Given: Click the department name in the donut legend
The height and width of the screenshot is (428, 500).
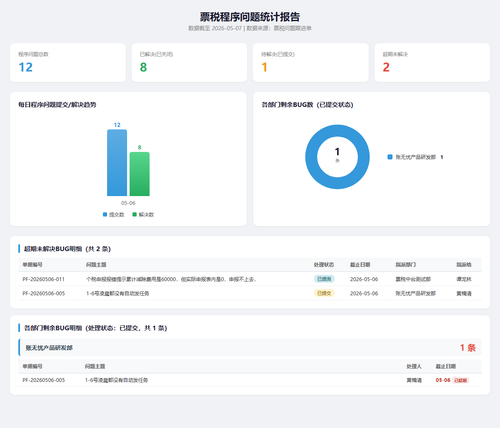Looking at the screenshot, I should point(416,157).
